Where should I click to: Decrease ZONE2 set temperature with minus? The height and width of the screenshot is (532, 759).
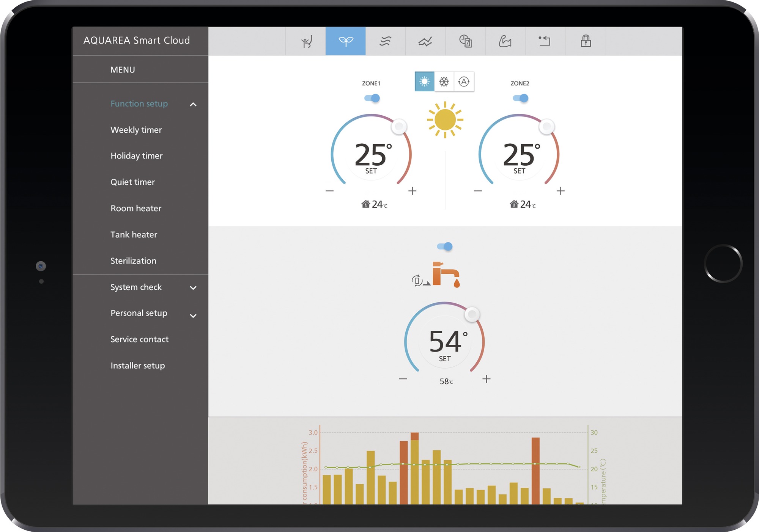coord(478,191)
